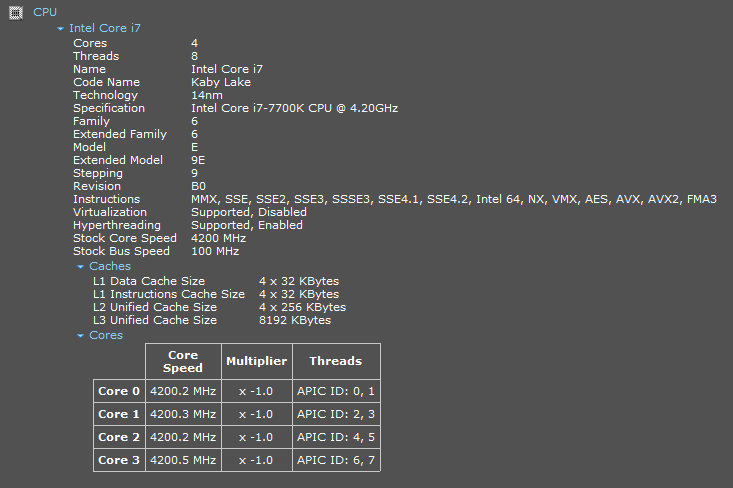Viewport: 733px width, 488px height.
Task: Click the CPU chip icon
Action: pyautogui.click(x=15, y=12)
